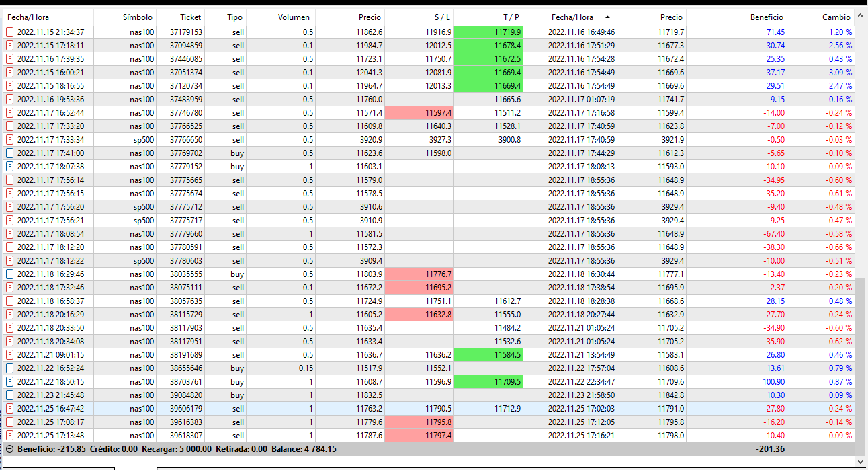Click the icon for buy order 2022.11.23 21:45:48
This screenshot has height=470, width=868.
click(9, 395)
